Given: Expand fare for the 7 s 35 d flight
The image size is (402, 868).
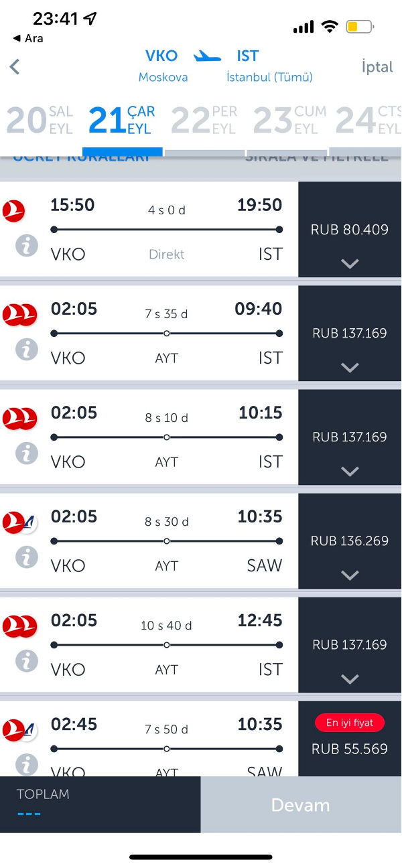Looking at the screenshot, I should click(x=350, y=367).
